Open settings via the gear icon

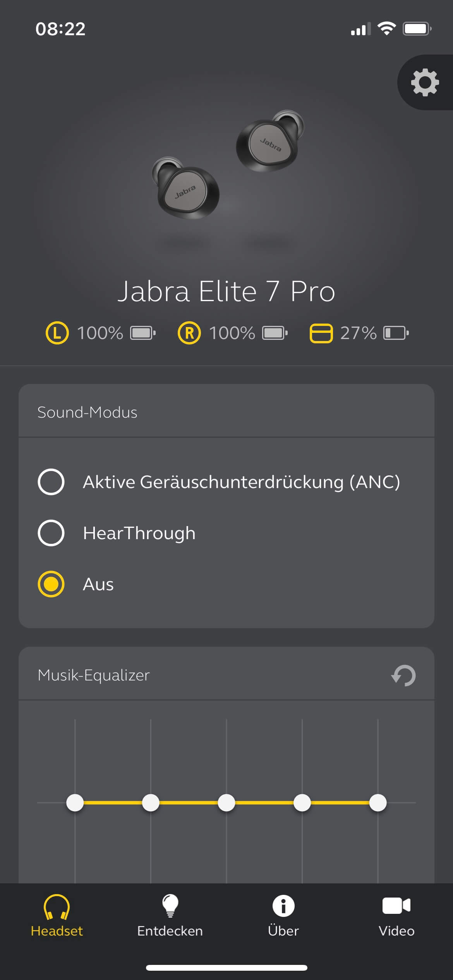425,82
